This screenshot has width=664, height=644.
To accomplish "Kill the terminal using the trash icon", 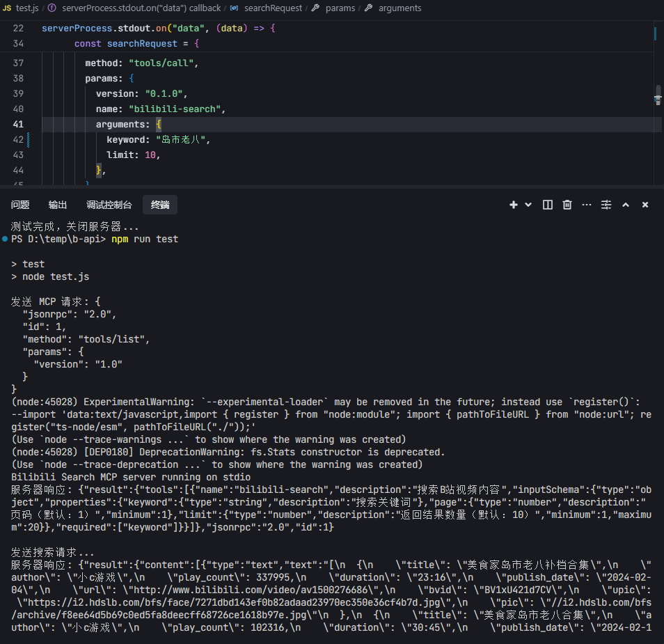I will (567, 205).
